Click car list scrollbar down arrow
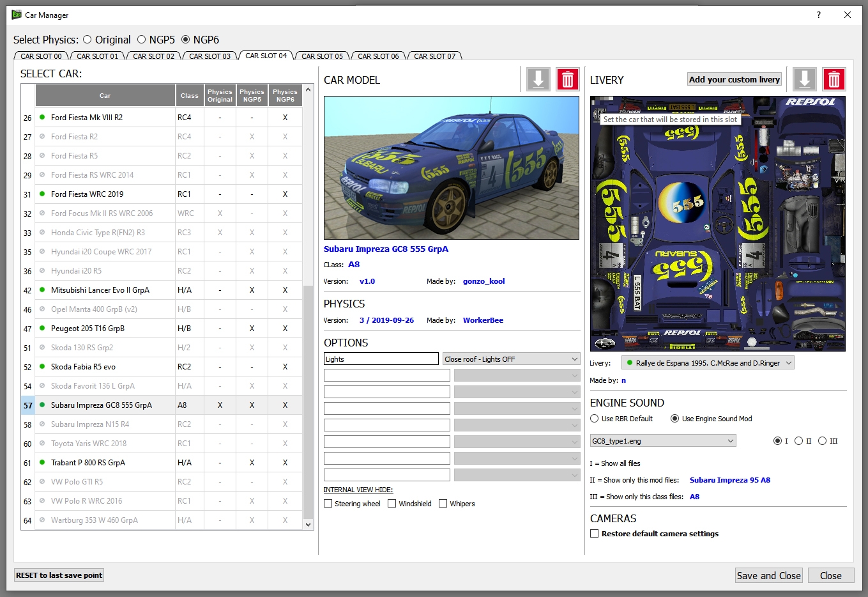This screenshot has width=868, height=597. point(308,525)
